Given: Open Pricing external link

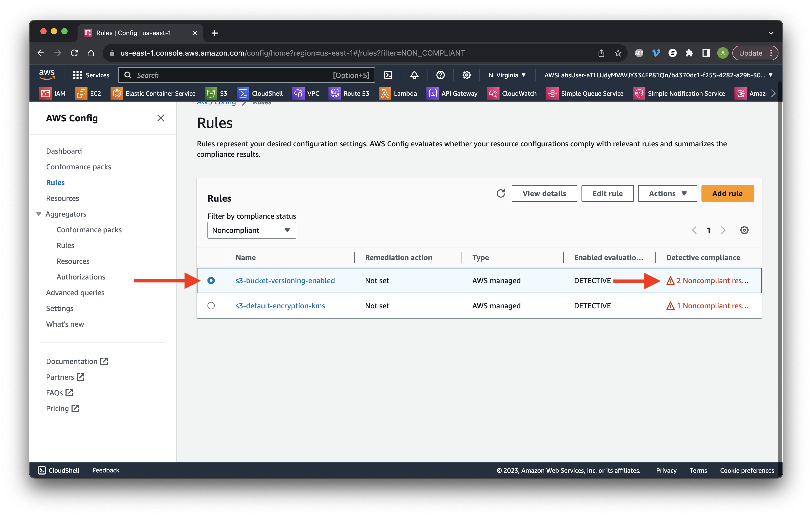Looking at the screenshot, I should pos(62,409).
